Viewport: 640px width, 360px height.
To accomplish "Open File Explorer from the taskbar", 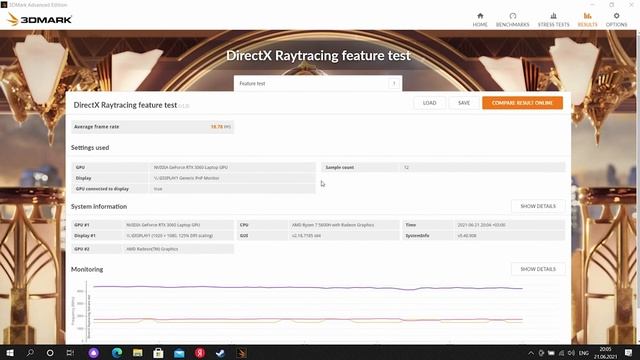I will click(x=138, y=353).
